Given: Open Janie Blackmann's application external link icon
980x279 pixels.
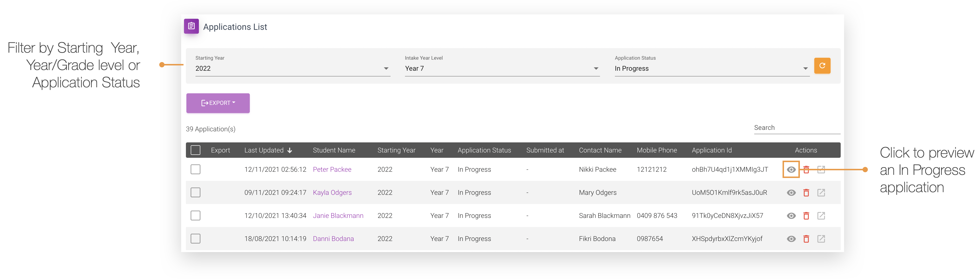Looking at the screenshot, I should [x=821, y=216].
